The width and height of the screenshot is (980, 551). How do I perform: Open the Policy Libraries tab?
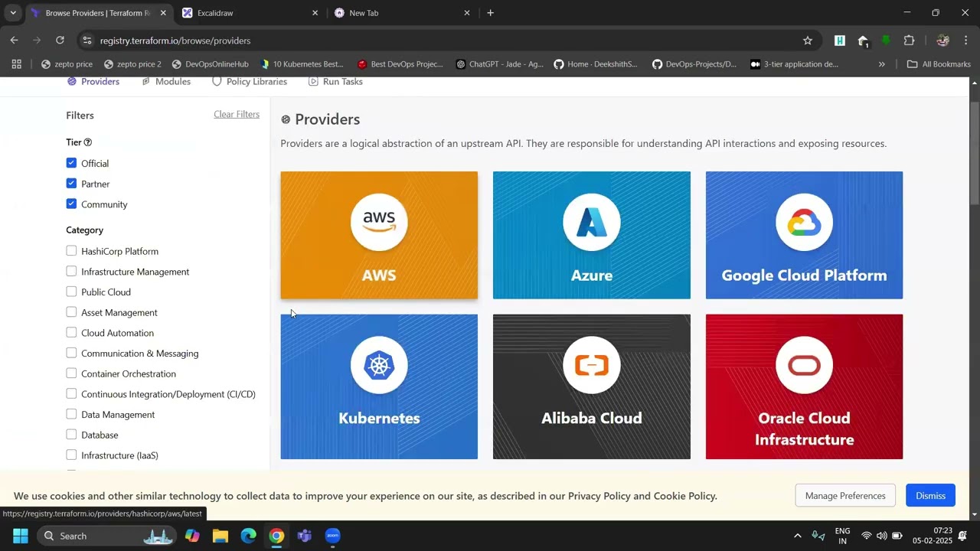pos(250,82)
